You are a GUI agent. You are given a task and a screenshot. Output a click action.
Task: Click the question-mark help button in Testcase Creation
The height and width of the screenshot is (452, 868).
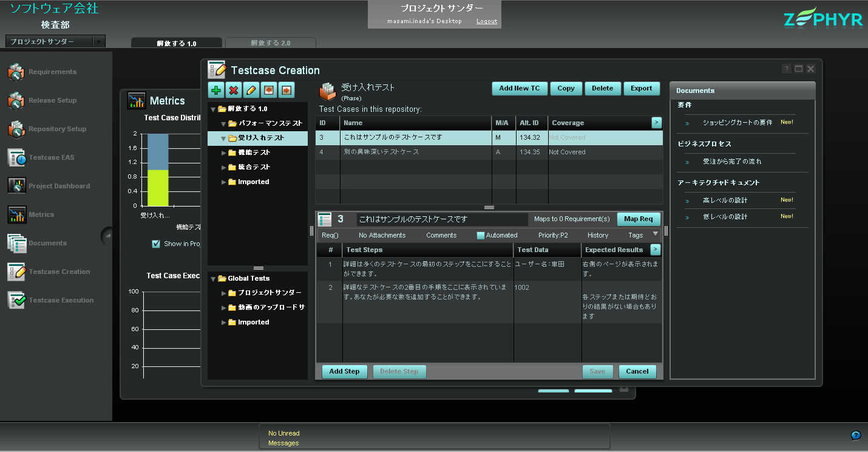787,69
